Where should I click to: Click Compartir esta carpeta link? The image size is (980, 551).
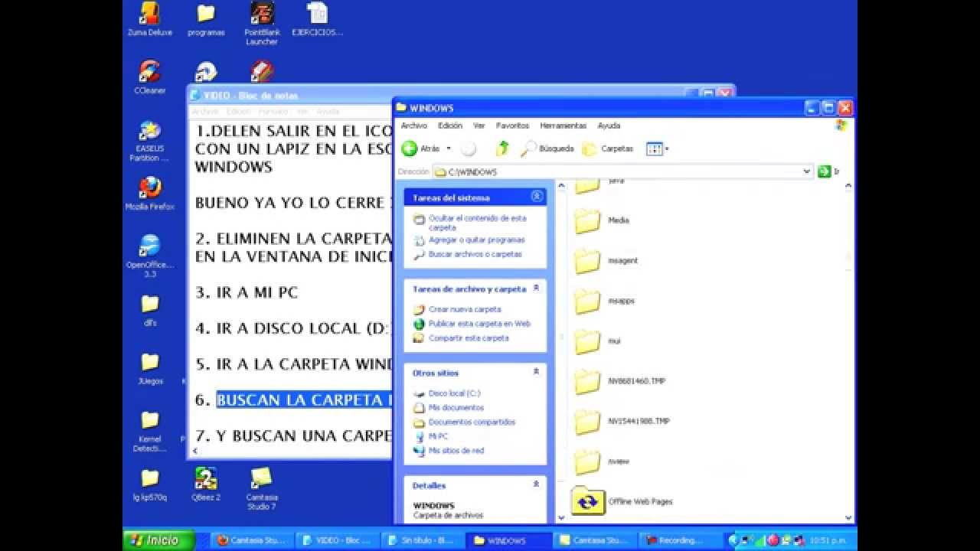(x=469, y=338)
